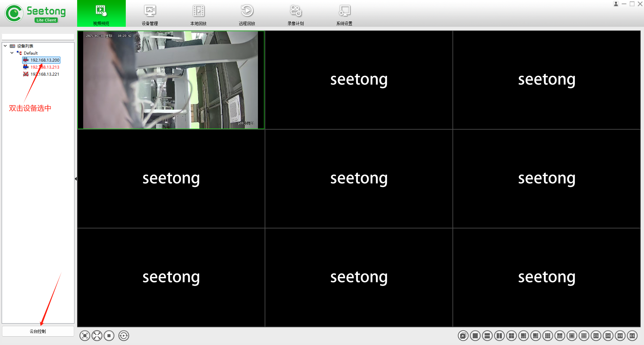Screen dimensions: 644x345
Task: Switch to 49-window layout
Action: click(x=620, y=336)
